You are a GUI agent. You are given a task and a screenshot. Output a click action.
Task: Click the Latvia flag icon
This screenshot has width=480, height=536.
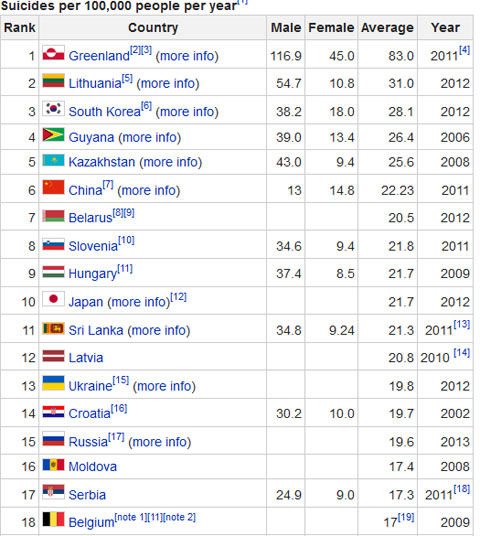pos(53,356)
